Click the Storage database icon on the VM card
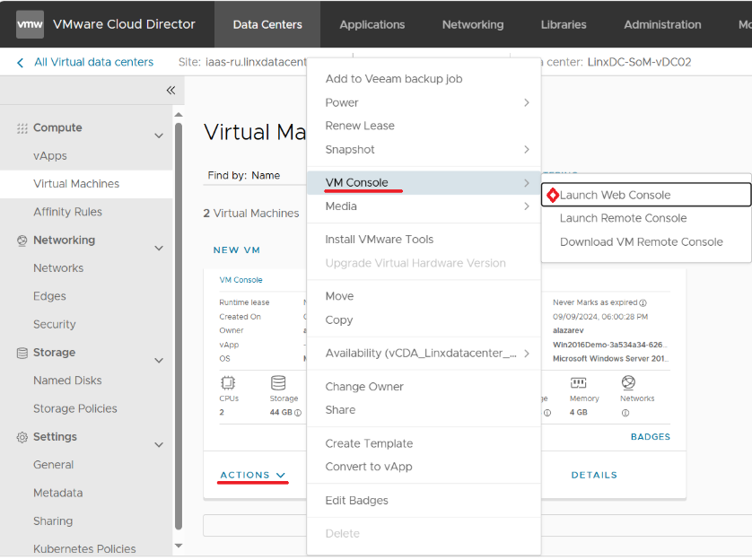752x560 pixels. click(278, 382)
